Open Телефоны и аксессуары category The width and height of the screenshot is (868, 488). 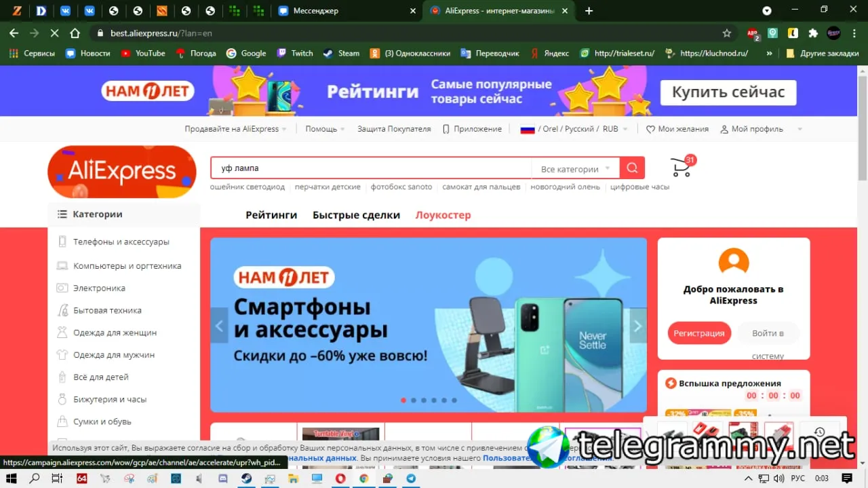121,242
